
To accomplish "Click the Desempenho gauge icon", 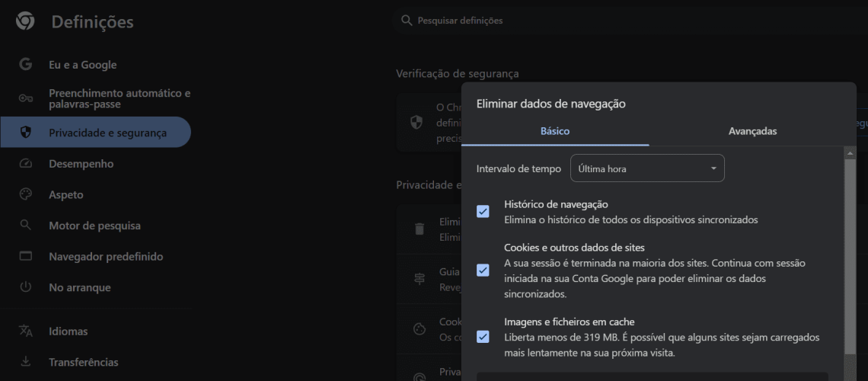I will click(x=25, y=164).
